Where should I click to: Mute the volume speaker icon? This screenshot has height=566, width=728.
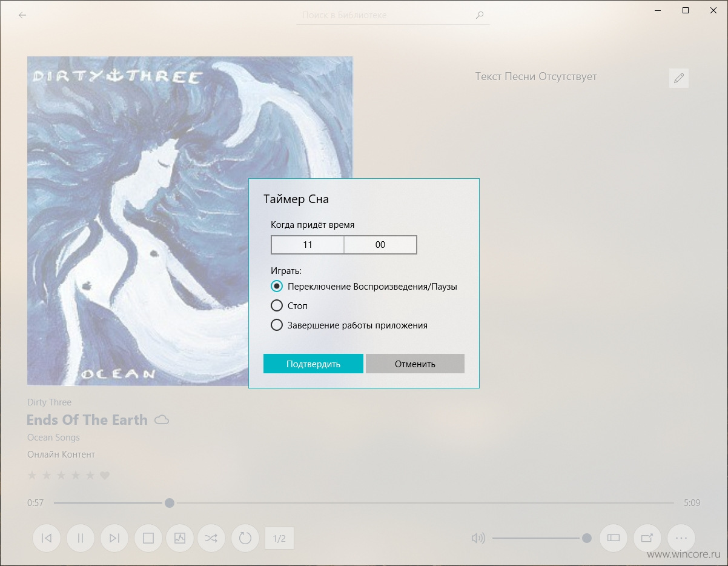[x=478, y=538]
